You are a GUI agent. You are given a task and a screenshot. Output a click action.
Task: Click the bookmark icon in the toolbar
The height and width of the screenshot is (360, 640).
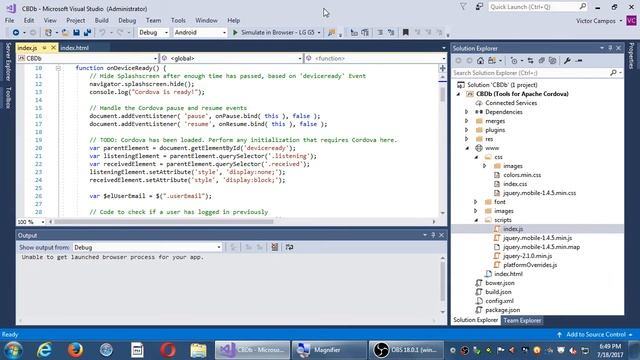(405, 32)
